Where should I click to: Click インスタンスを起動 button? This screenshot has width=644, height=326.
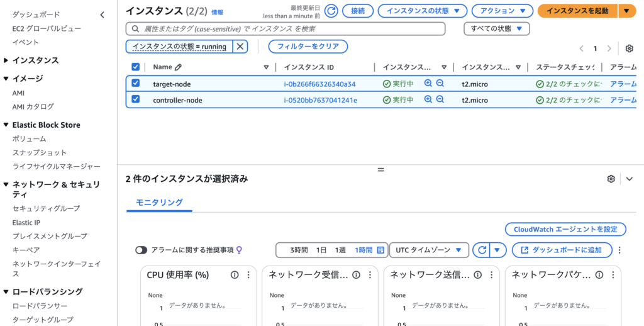point(577,11)
